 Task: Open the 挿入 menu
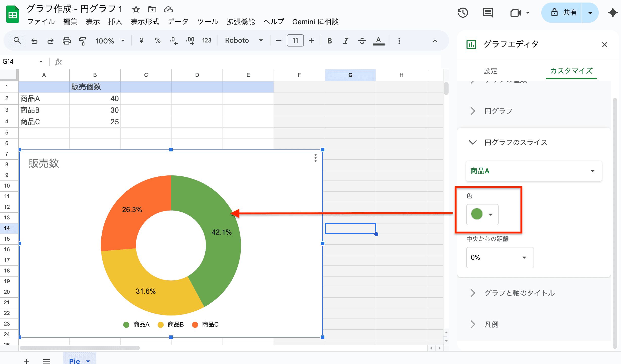click(115, 22)
